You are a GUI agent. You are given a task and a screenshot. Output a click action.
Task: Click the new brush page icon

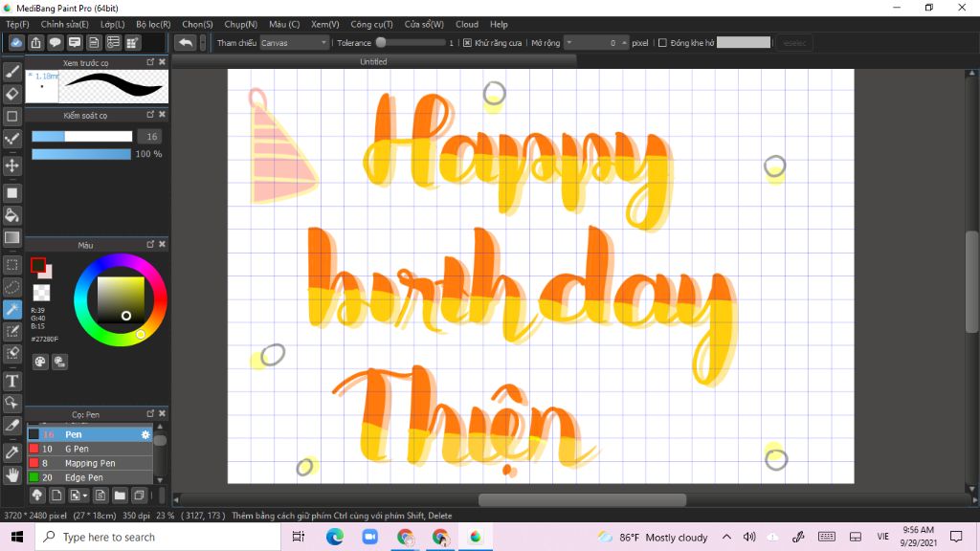point(56,496)
